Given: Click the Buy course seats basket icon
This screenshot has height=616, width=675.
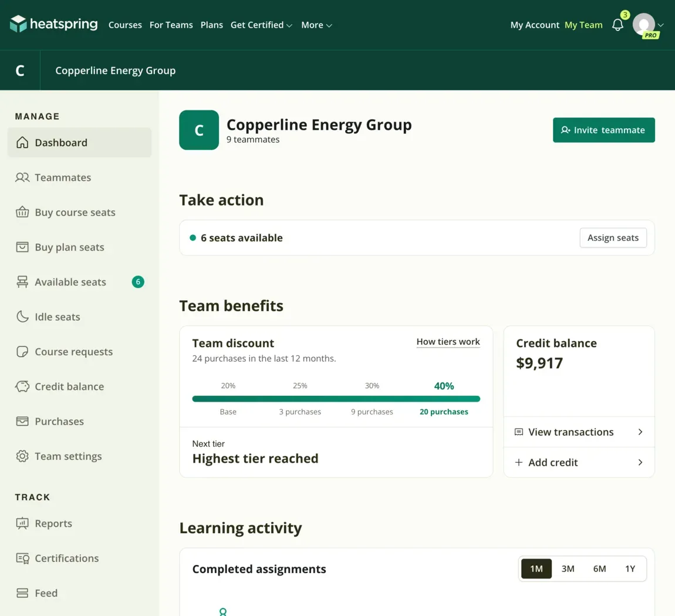Looking at the screenshot, I should coord(22,213).
